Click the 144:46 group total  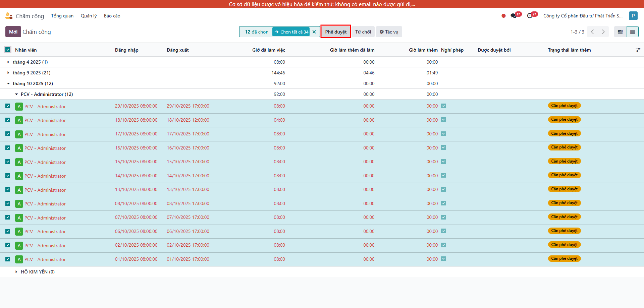pos(278,73)
